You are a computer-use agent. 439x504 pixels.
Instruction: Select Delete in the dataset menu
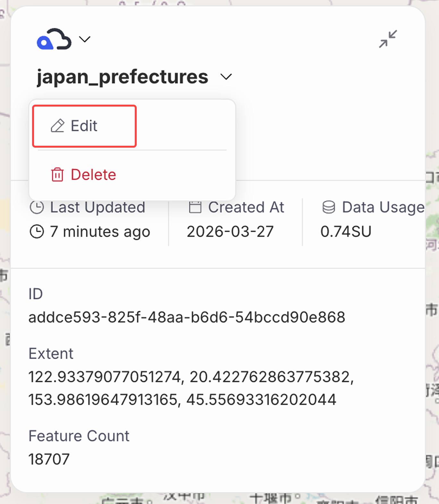[x=93, y=175]
